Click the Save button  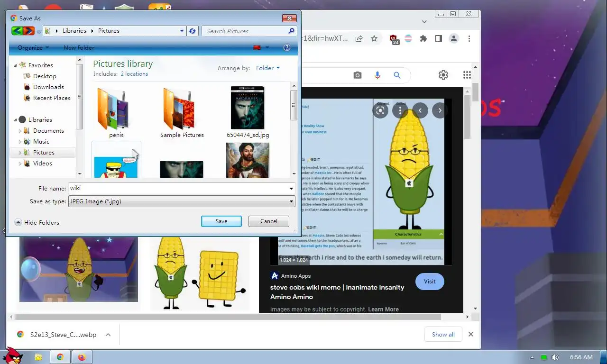[221, 221]
